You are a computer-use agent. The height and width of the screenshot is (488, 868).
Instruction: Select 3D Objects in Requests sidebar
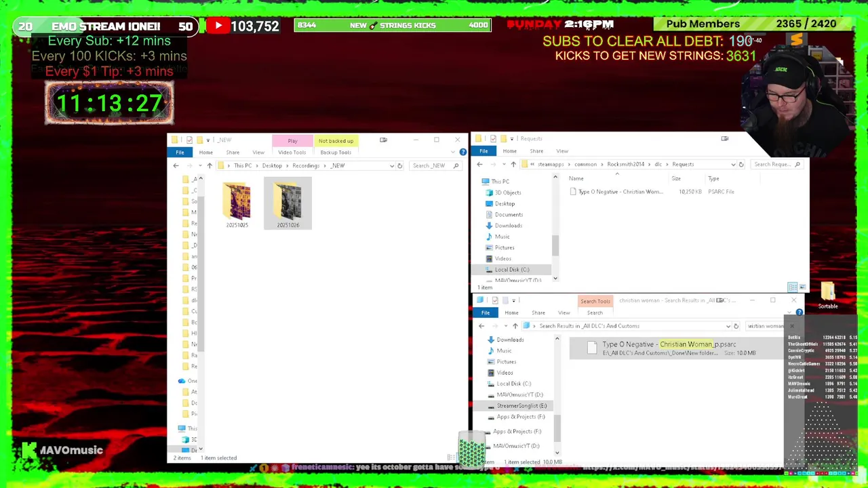[x=507, y=192]
